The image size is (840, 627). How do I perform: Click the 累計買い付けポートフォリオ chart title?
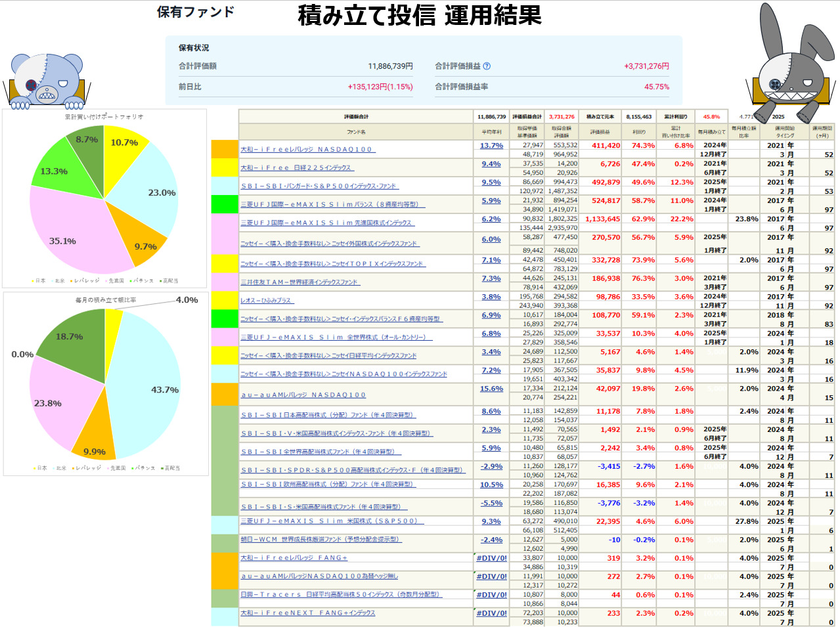[104, 117]
